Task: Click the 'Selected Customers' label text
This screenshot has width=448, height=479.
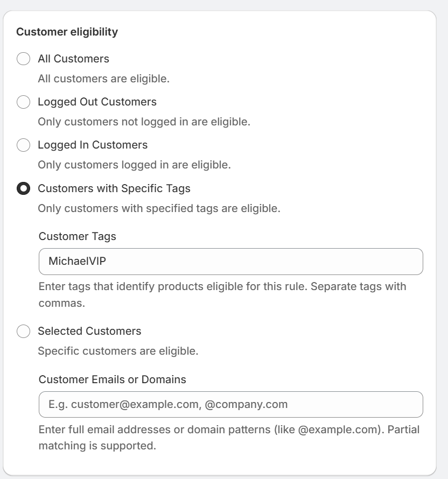Action: pos(89,331)
